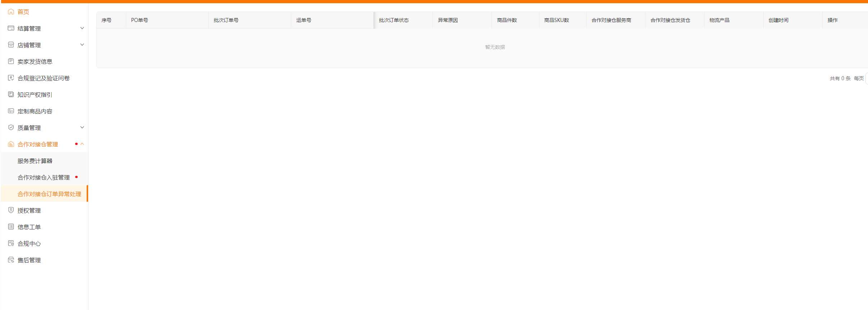Open 卖家发货信息 page
This screenshot has height=310, width=868.
point(35,61)
